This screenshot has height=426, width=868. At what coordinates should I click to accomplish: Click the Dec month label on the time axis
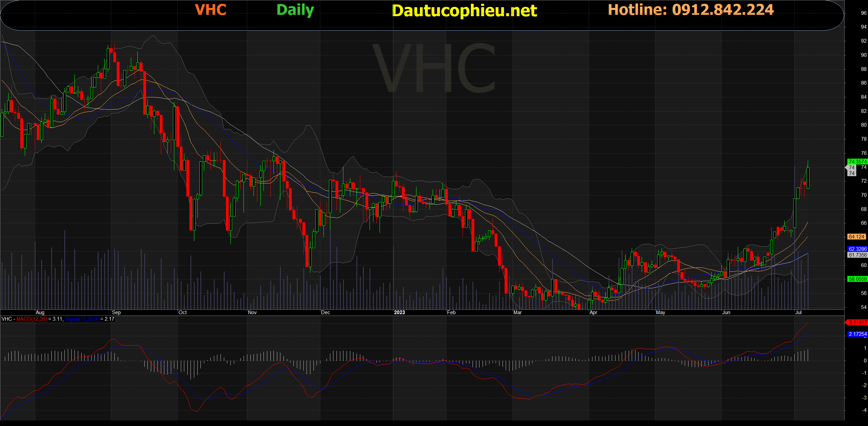(x=325, y=312)
